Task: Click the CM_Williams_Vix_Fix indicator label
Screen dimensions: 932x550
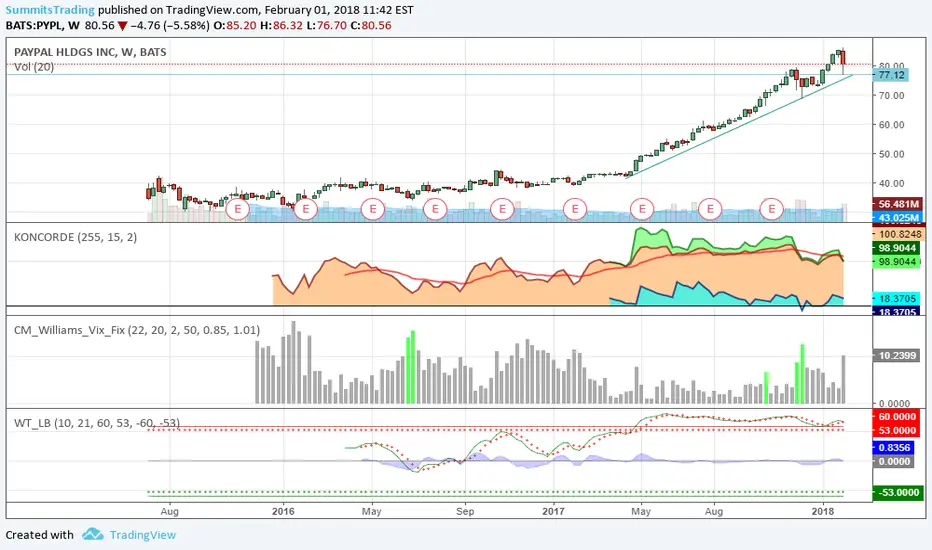Action: (x=137, y=330)
